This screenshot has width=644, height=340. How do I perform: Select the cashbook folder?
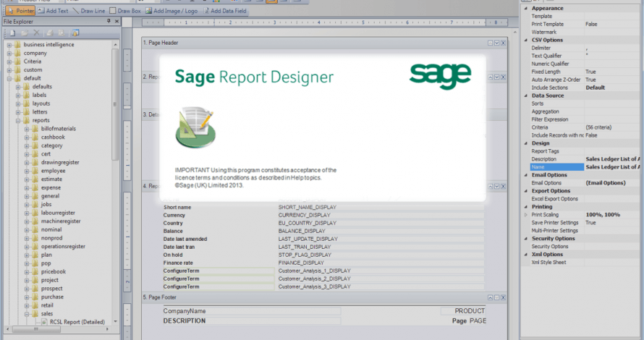[53, 137]
